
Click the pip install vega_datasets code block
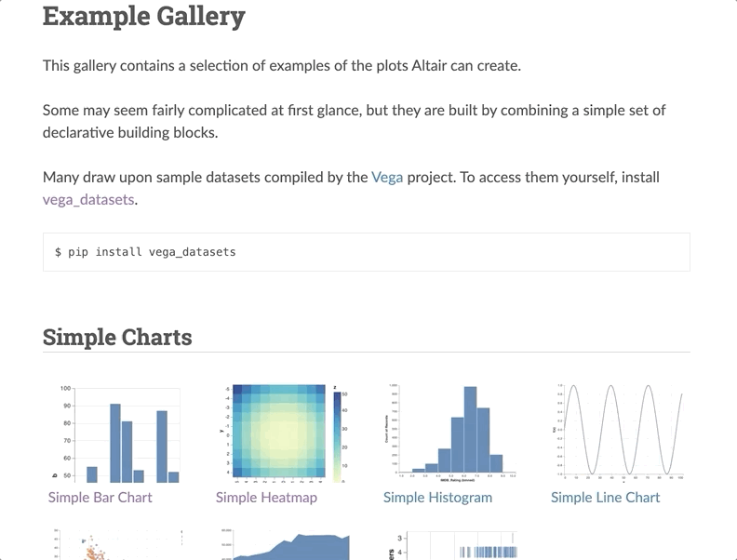pyautogui.click(x=367, y=252)
